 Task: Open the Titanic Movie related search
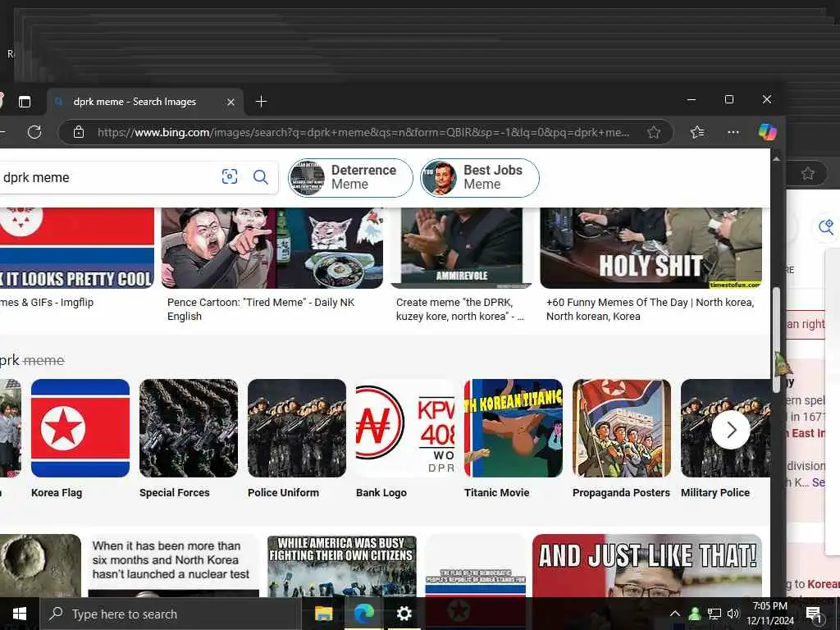click(514, 440)
